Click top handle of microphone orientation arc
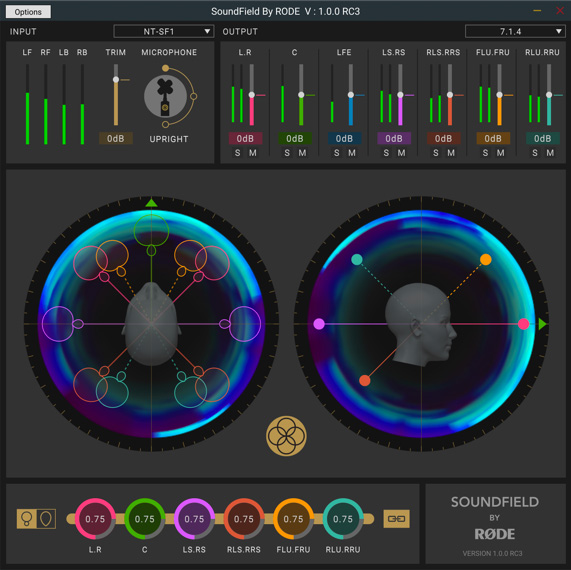The image size is (571, 570). 165,68
